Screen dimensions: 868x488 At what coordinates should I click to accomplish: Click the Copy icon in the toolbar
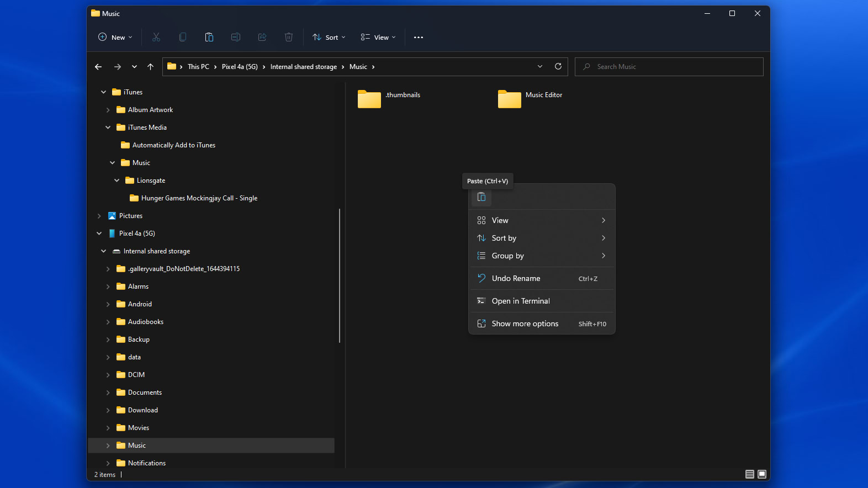coord(183,37)
